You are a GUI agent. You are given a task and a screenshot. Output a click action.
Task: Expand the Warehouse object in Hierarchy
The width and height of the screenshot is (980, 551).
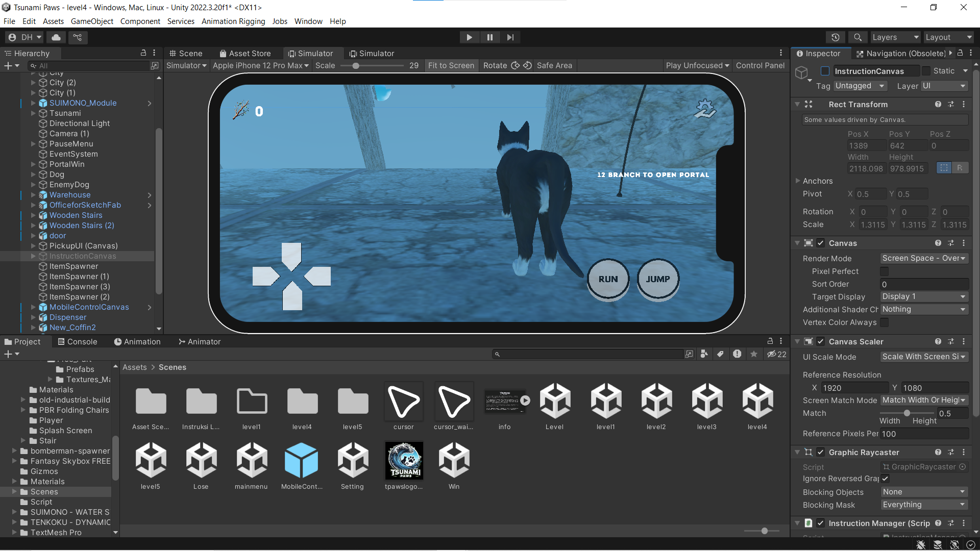click(x=34, y=195)
